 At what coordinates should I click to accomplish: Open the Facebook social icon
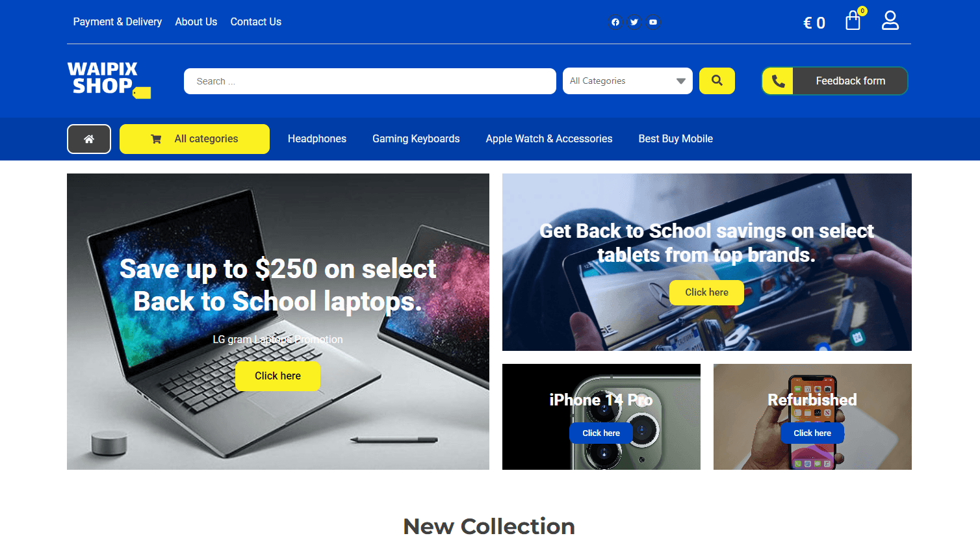coord(615,22)
